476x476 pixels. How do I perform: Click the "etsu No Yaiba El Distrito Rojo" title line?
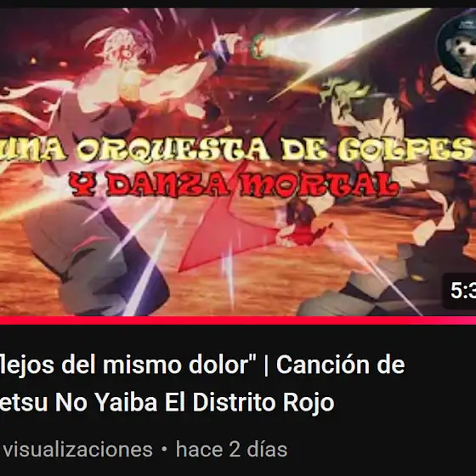167,402
